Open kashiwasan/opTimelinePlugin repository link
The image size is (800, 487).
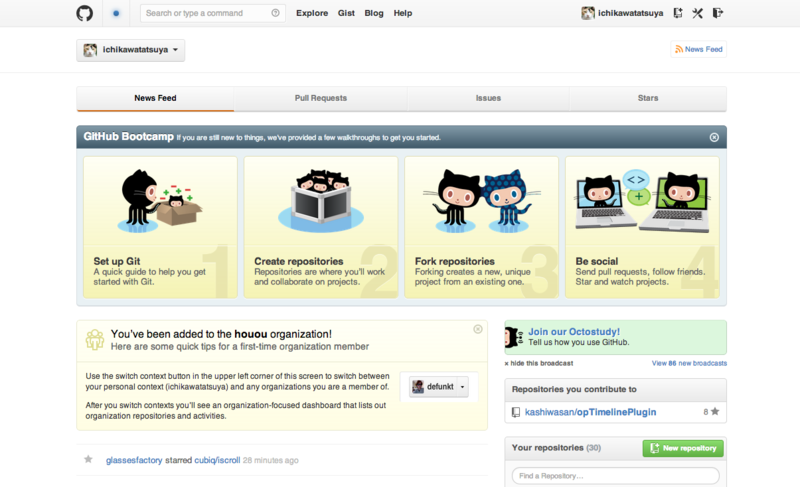click(x=590, y=412)
